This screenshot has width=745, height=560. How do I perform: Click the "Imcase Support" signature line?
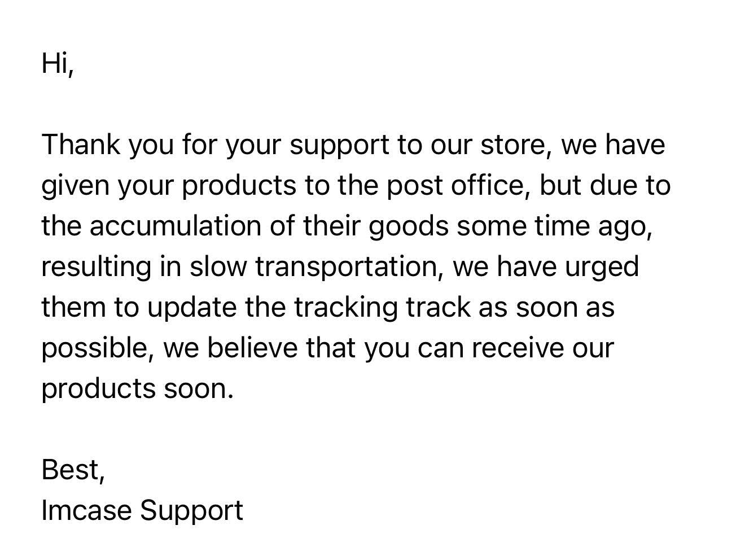(142, 510)
